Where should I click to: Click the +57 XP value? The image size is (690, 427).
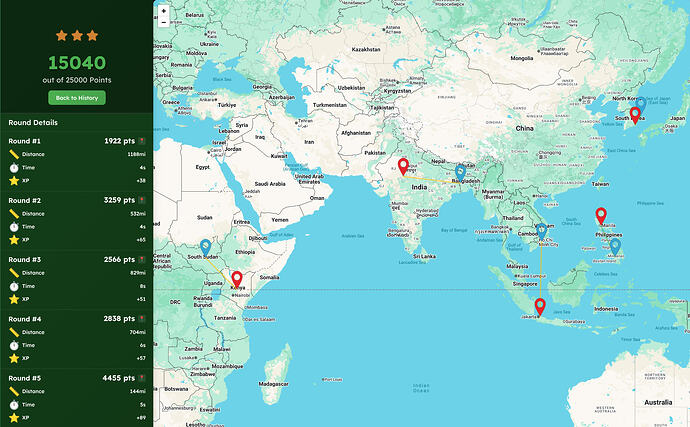click(141, 358)
